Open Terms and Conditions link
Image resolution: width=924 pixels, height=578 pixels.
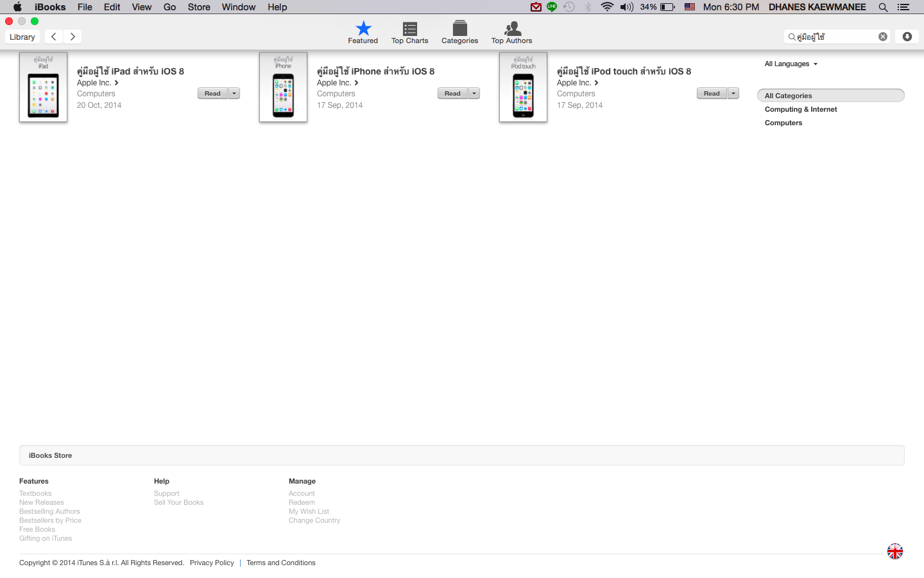(x=281, y=563)
